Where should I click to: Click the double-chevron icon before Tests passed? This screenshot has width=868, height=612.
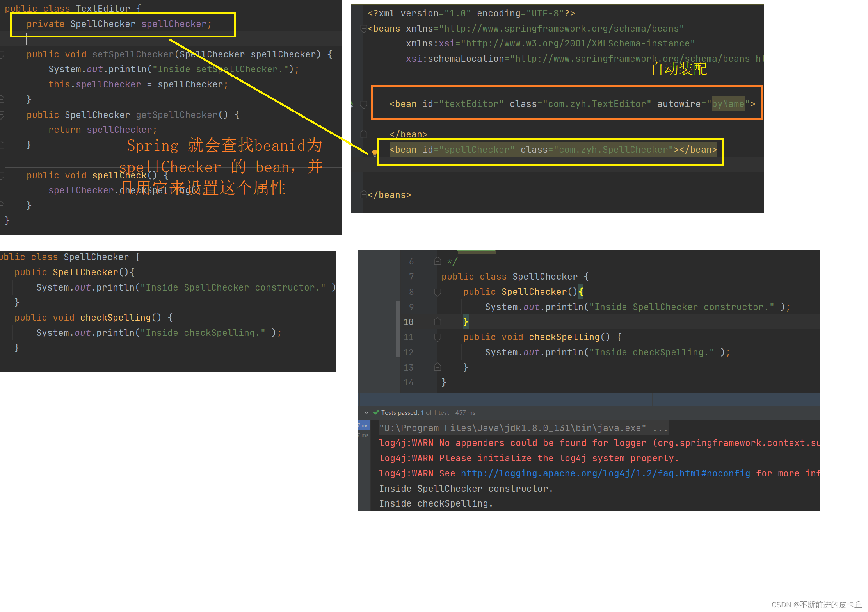point(366,413)
